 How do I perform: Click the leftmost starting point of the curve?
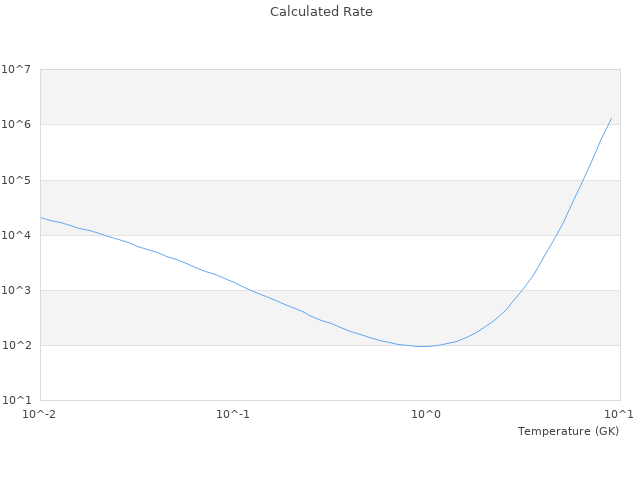(x=41, y=217)
